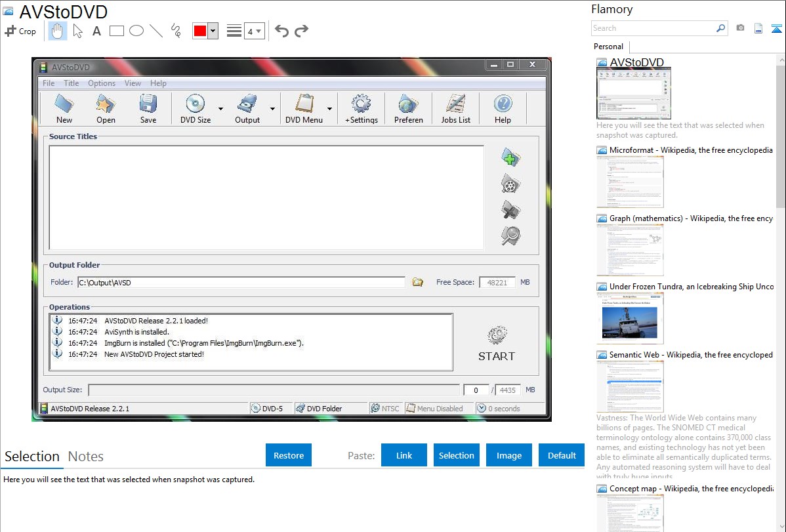Select the arrow pointer tool
The height and width of the screenshot is (532, 786).
(x=77, y=31)
